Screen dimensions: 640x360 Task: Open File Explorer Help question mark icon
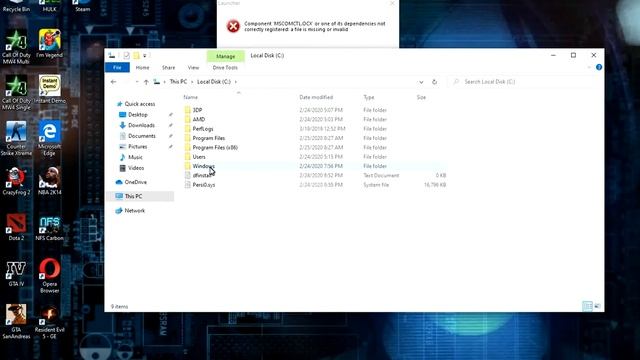point(599,67)
